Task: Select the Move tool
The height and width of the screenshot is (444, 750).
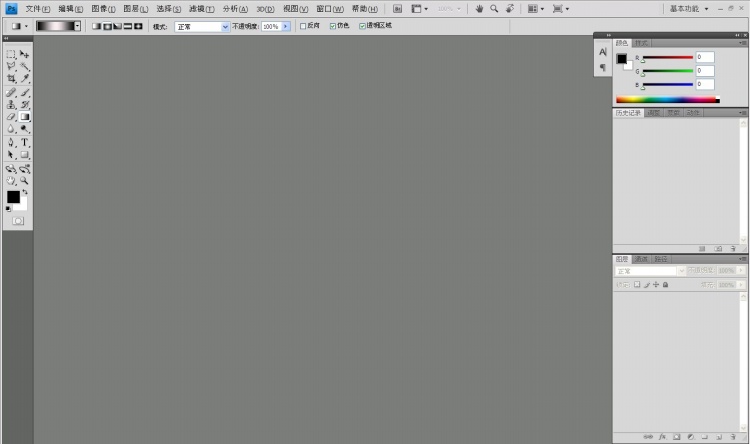Action: coord(24,54)
